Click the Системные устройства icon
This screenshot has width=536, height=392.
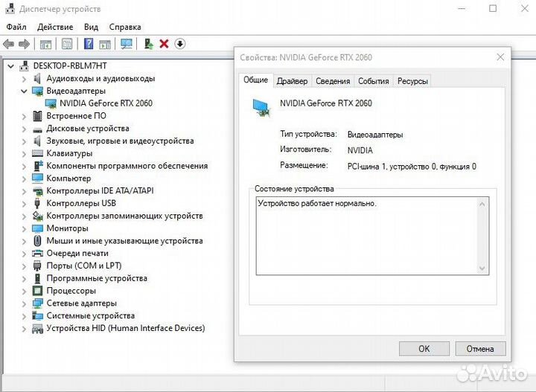point(37,315)
